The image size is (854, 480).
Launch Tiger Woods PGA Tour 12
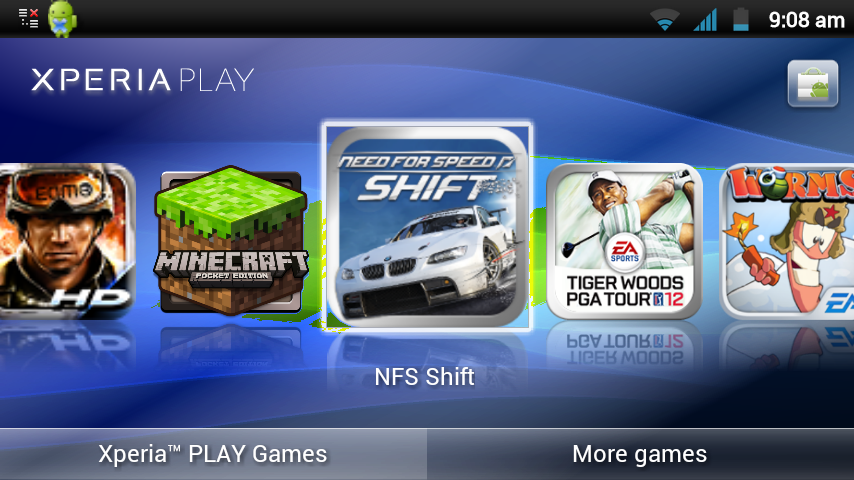click(x=624, y=241)
